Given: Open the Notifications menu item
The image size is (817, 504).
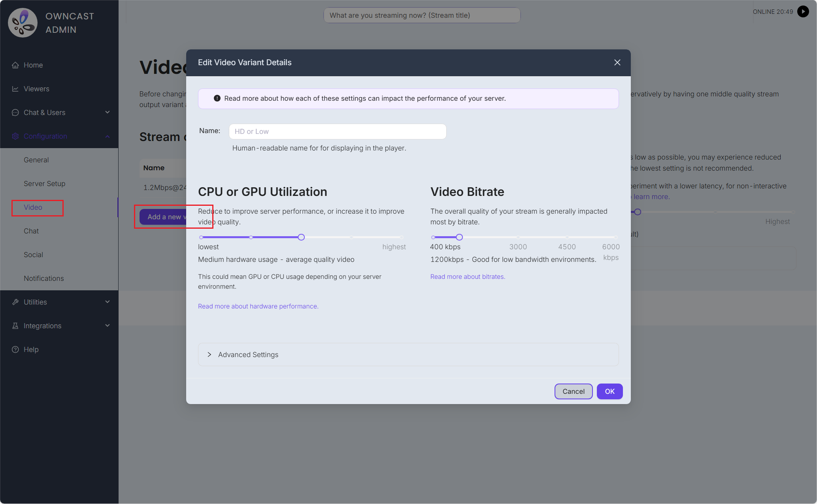Looking at the screenshot, I should pos(43,278).
